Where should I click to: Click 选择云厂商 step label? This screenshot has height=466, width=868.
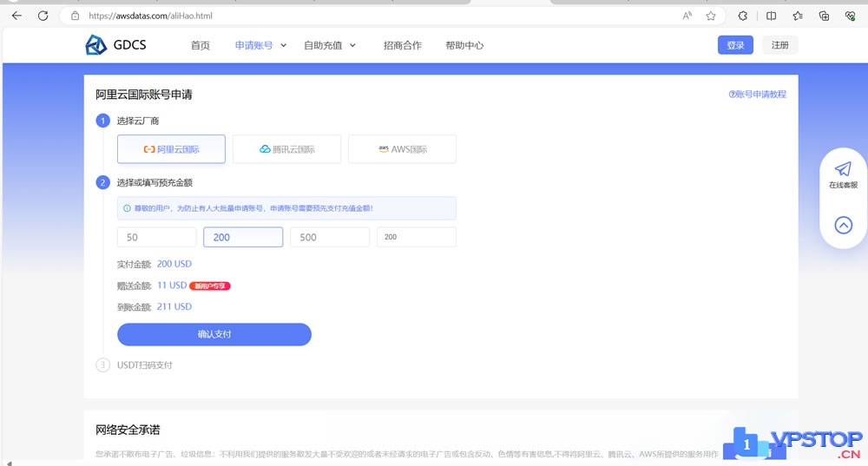(x=138, y=121)
